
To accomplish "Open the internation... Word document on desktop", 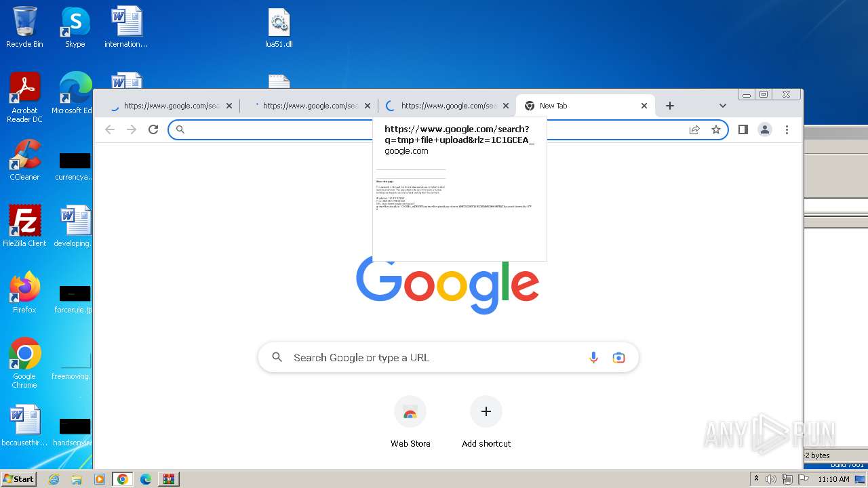I will [126, 27].
